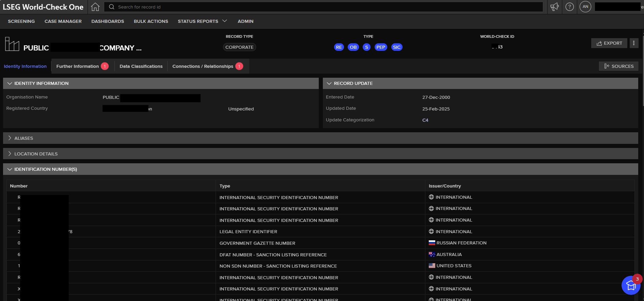Select the Entered Date value 27-Dec-2000
Image resolution: width=644 pixels, height=301 pixels.
[436, 97]
